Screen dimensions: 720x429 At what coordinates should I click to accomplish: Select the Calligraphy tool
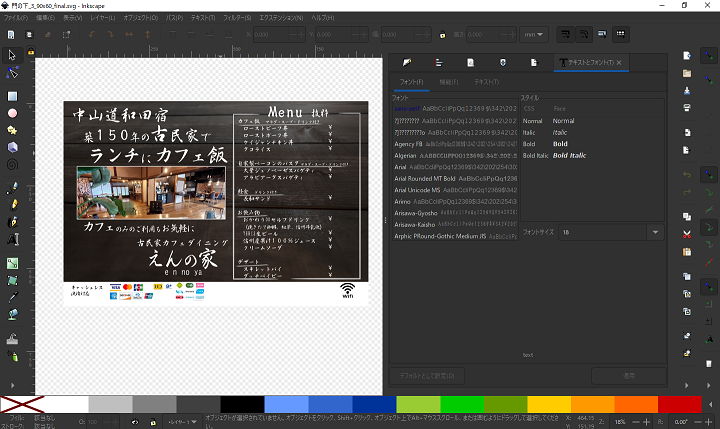coord(12,222)
